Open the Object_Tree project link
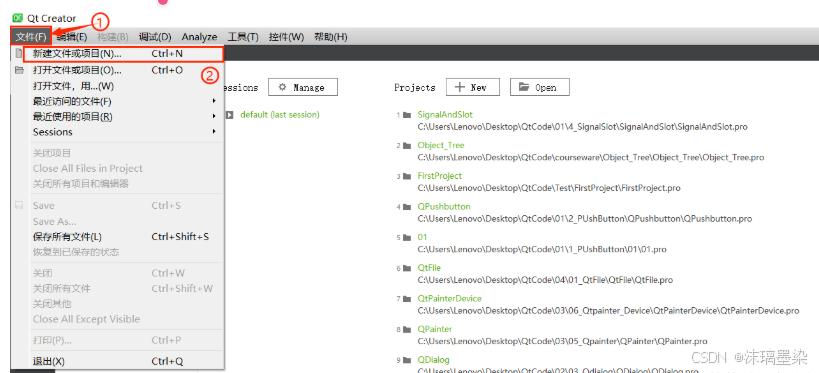Screen dimensions: 819x373 [x=441, y=145]
